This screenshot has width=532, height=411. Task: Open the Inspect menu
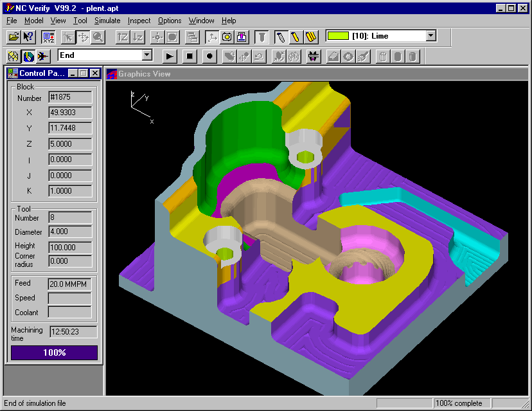[139, 21]
